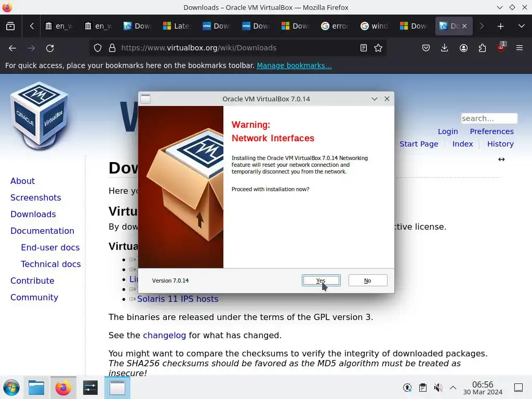
Task: Toggle page width double-arrow icon
Action: 501,159
